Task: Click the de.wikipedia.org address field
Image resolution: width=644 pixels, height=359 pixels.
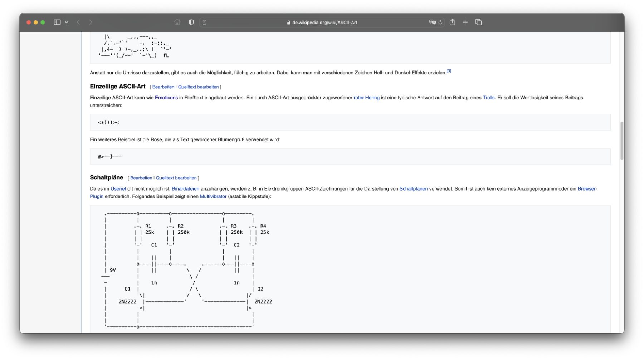Action: (x=322, y=22)
